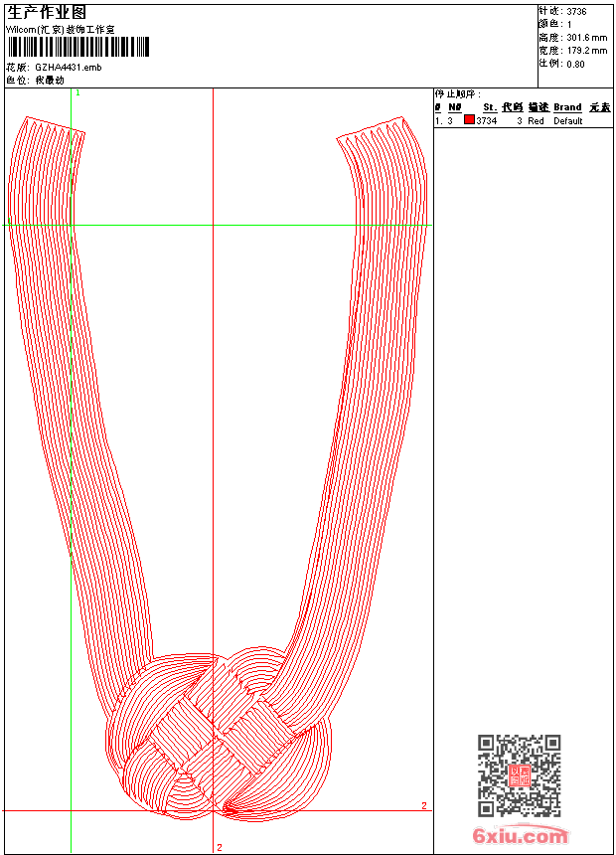Select the 比例 0.80 scale value
The height and width of the screenshot is (855, 616).
(575, 63)
